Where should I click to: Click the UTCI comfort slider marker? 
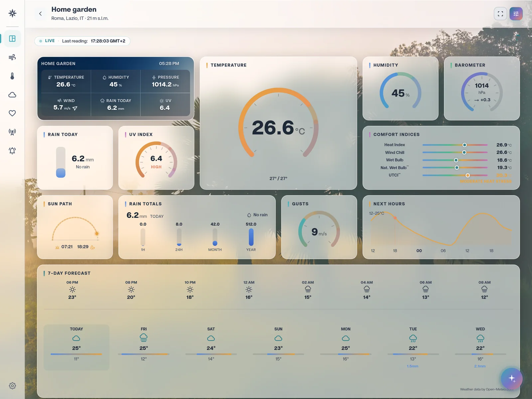pos(467,175)
